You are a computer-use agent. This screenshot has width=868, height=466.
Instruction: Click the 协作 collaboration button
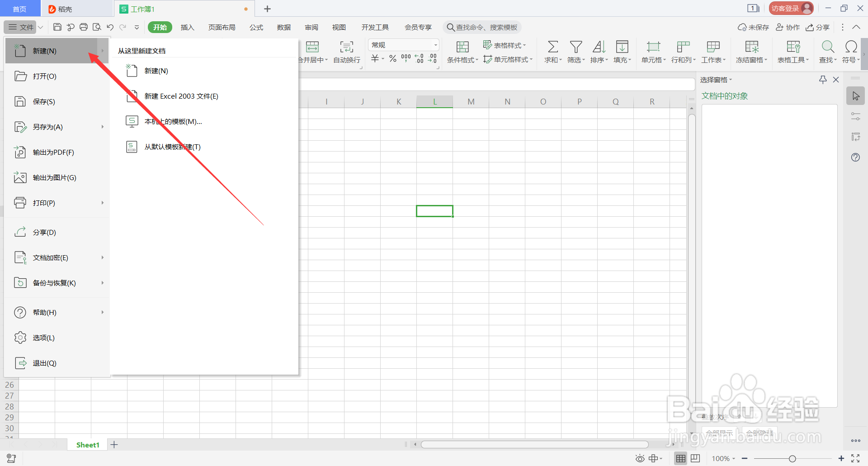[788, 27]
